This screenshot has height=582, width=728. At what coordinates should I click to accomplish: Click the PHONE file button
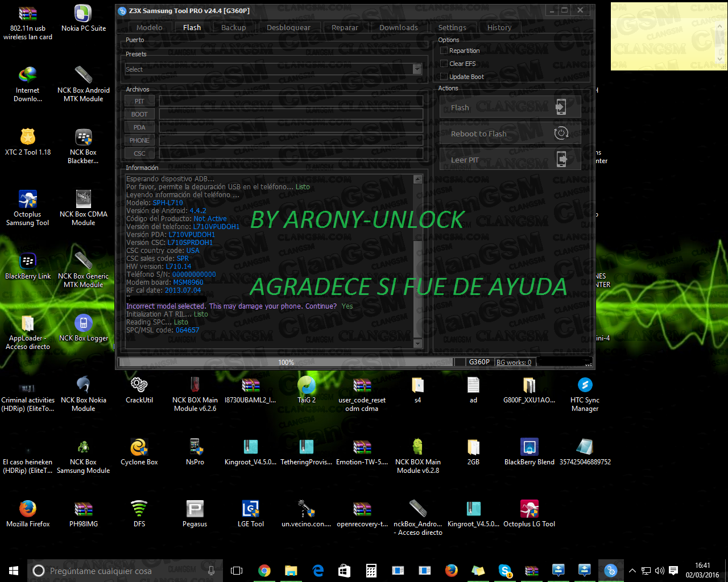139,140
